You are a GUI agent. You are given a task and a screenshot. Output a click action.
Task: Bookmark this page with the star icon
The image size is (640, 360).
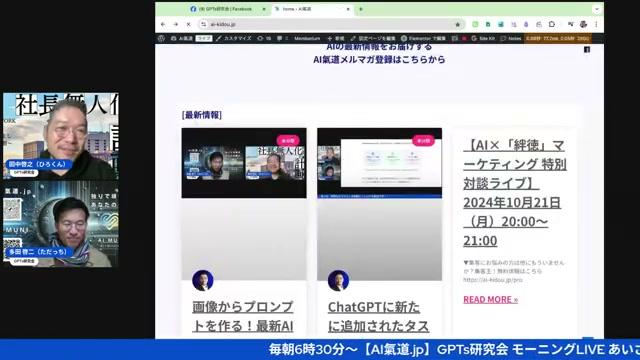[x=458, y=24]
